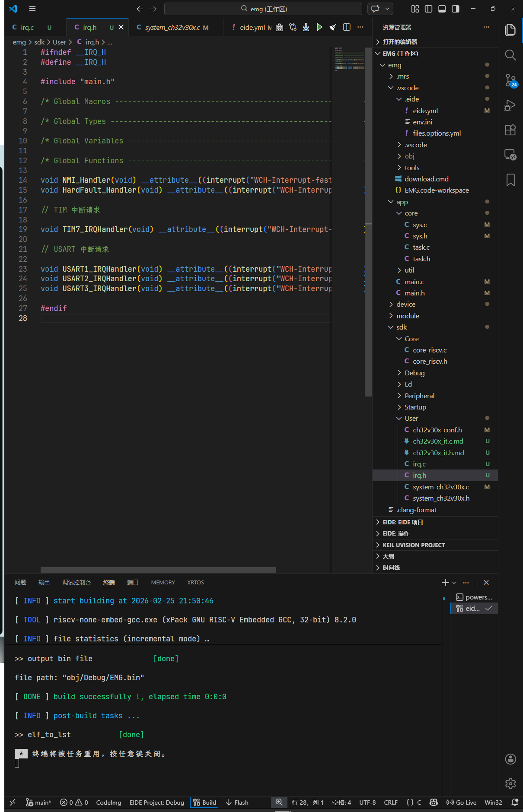Open Source Control view with 24 badge

(x=510, y=80)
